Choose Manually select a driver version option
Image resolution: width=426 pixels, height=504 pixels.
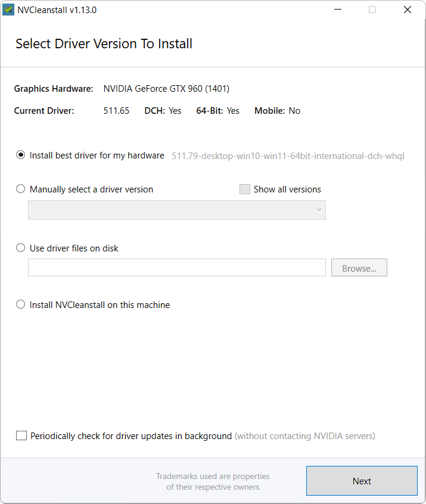point(21,189)
